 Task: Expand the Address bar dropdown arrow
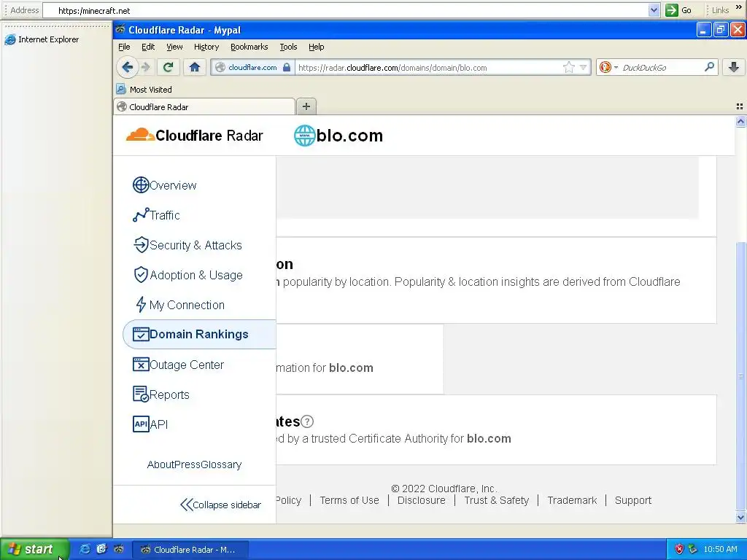click(654, 10)
